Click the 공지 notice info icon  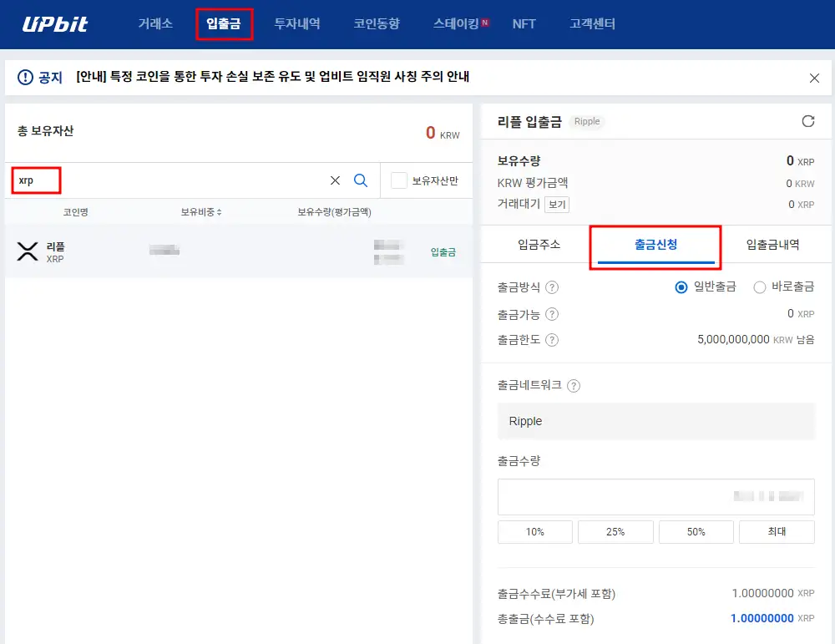coord(25,77)
